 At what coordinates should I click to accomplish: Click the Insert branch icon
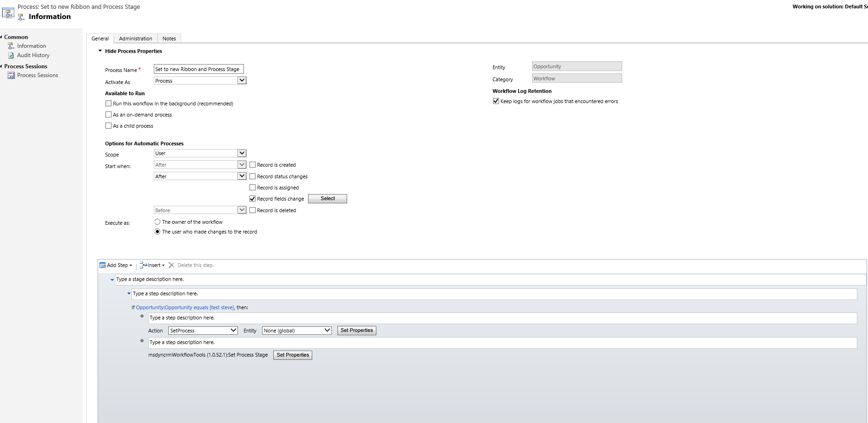[143, 265]
